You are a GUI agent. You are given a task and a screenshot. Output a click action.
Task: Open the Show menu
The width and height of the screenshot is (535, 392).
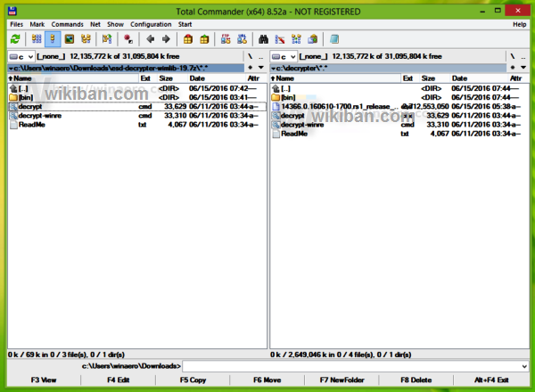coord(115,24)
